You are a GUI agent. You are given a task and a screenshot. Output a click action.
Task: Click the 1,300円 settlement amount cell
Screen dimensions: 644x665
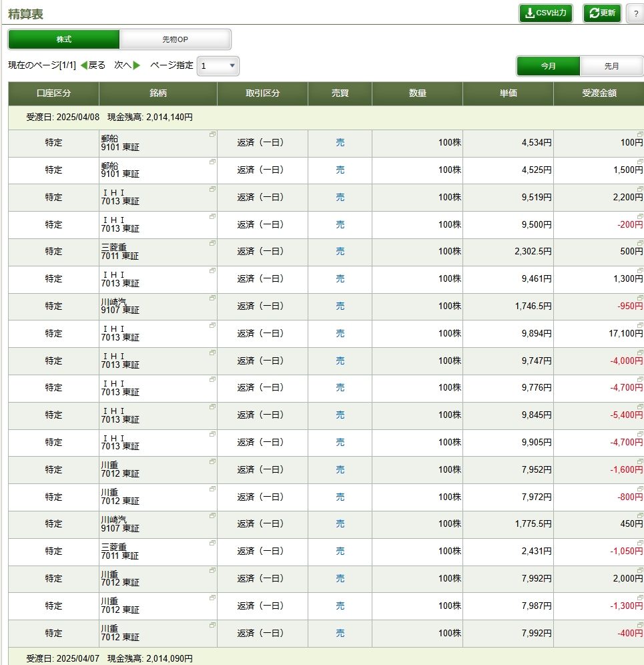tap(599, 279)
